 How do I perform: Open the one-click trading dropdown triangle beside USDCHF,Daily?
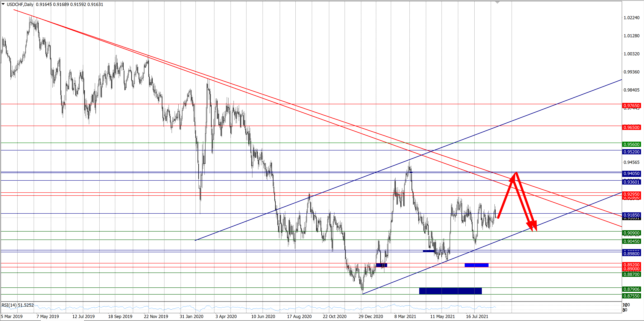(3, 4)
